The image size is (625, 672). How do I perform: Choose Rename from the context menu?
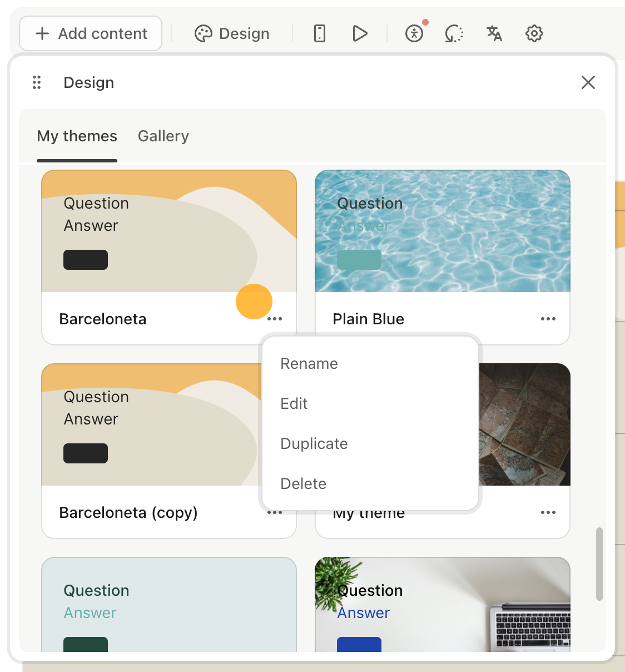[x=370, y=364]
